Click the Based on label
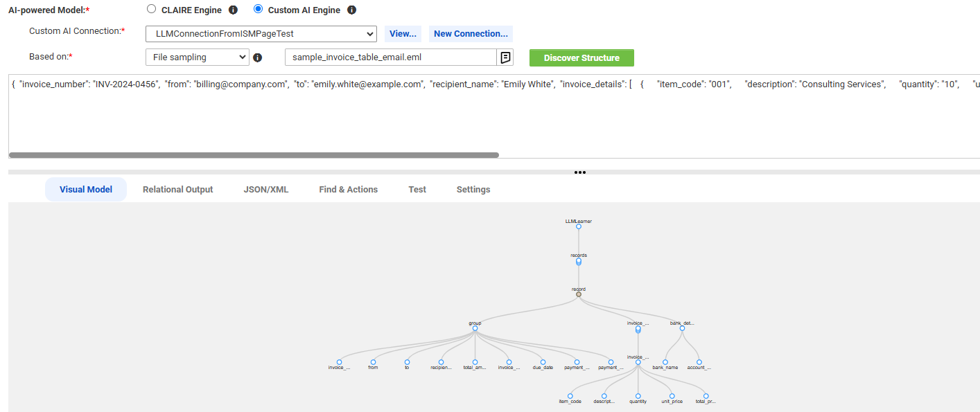The image size is (980, 412). pos(51,57)
